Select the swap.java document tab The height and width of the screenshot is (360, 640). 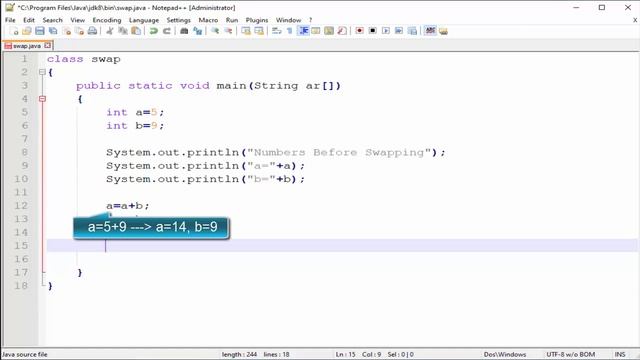27,46
